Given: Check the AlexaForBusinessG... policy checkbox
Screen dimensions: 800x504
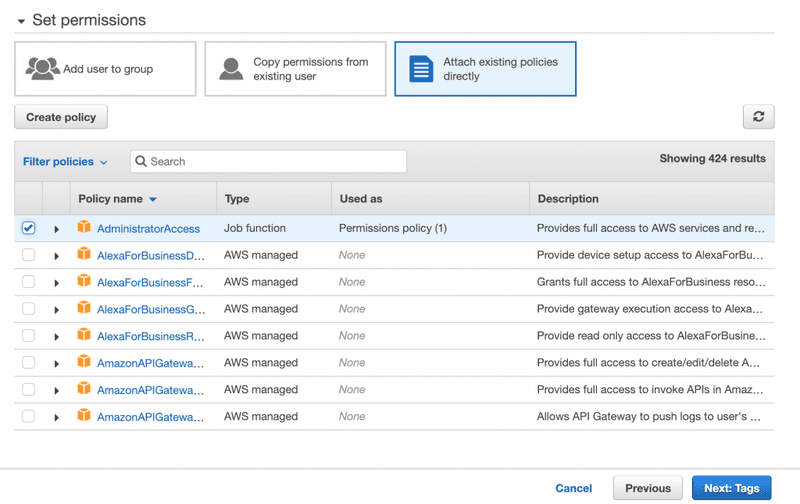Looking at the screenshot, I should click(29, 309).
